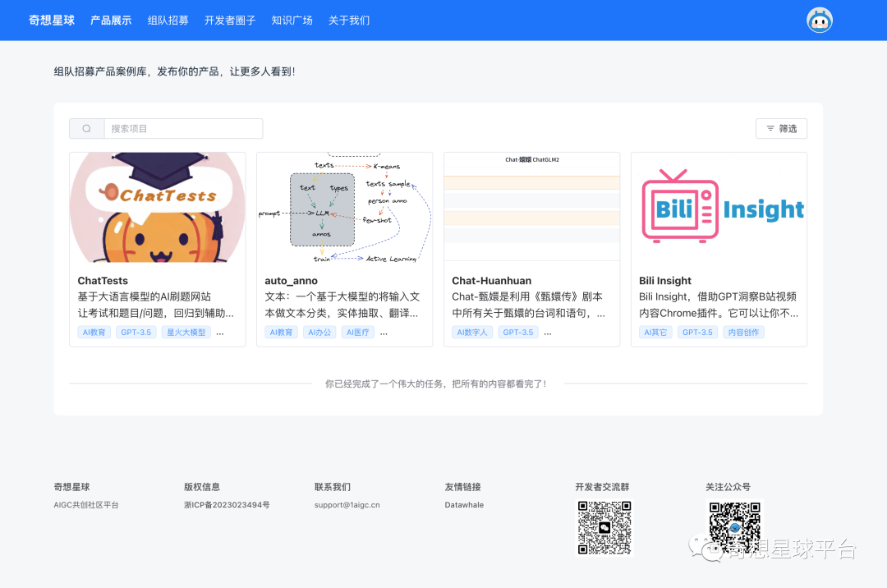This screenshot has width=887, height=588.
Task: Click footer text AIGC共创社区平台
Action: point(86,505)
